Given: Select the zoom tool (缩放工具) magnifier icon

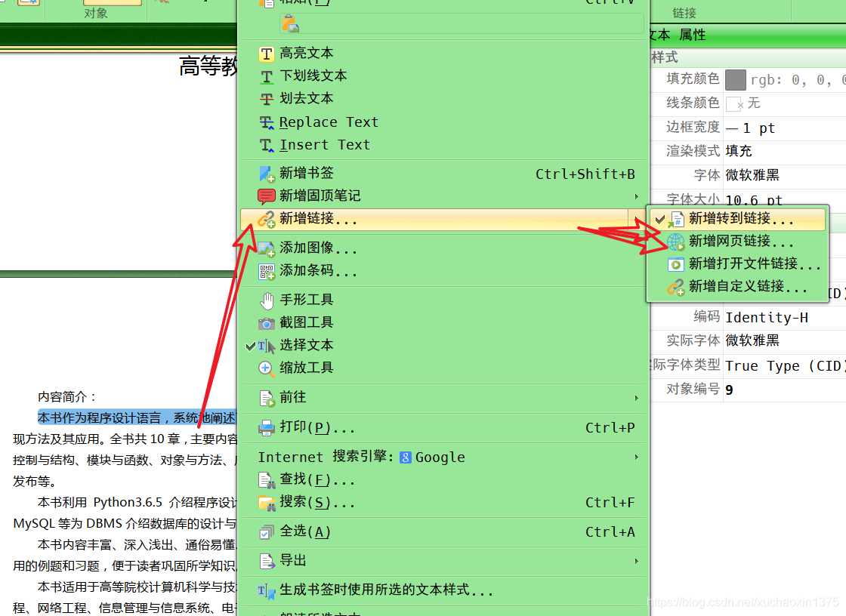Looking at the screenshot, I should tap(267, 368).
